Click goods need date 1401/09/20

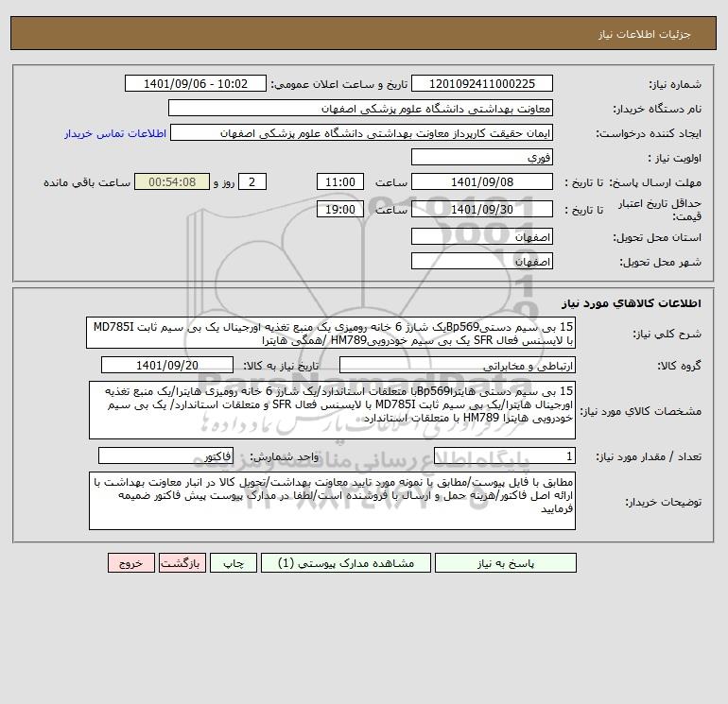[x=167, y=365]
